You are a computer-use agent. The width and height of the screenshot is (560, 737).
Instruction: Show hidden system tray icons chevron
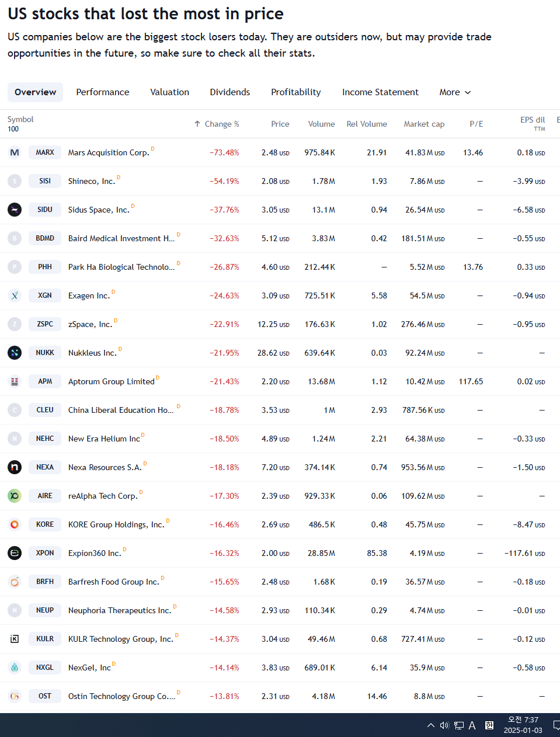coord(431,725)
